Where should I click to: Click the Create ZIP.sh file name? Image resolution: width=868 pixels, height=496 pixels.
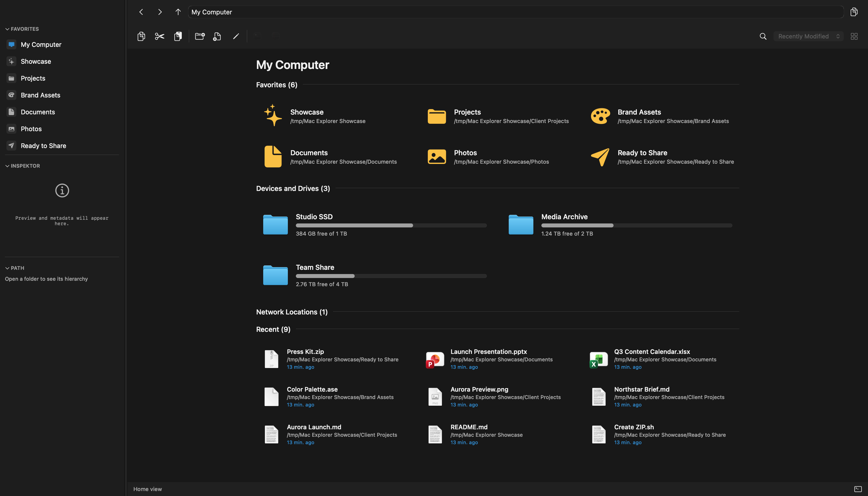pyautogui.click(x=634, y=427)
